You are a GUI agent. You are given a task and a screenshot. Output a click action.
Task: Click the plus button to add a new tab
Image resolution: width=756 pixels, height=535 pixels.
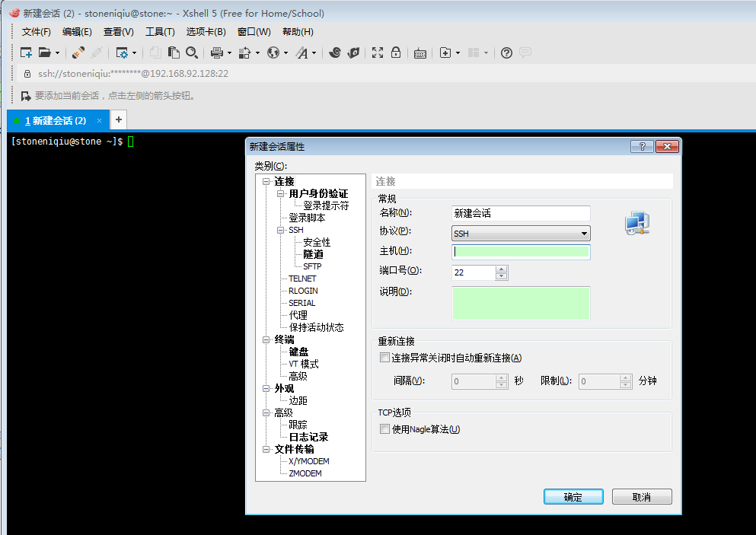[119, 119]
